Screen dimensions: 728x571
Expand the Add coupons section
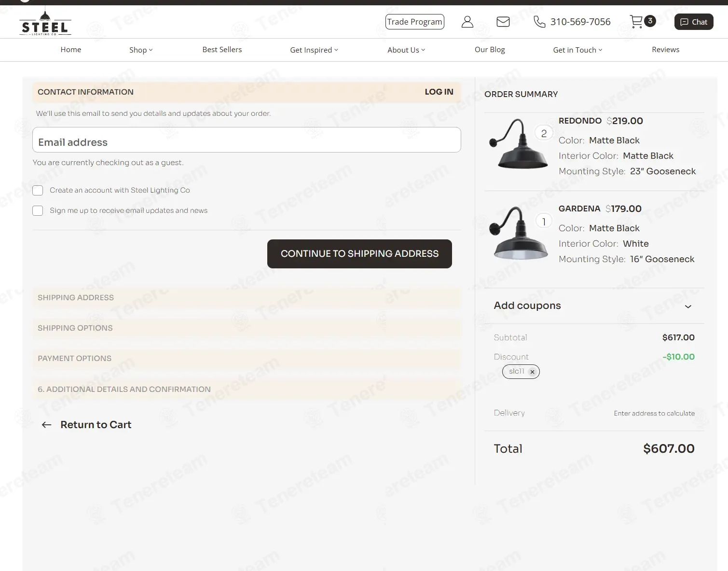(594, 306)
